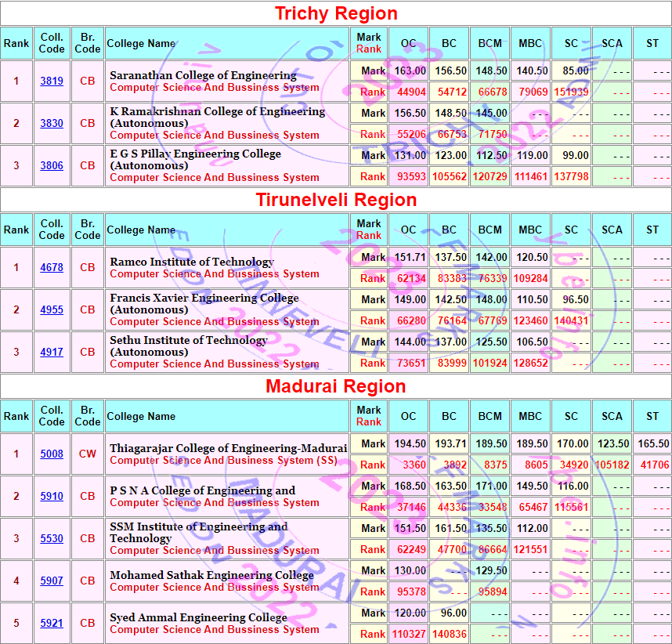Open college code 3830 link

click(52, 123)
